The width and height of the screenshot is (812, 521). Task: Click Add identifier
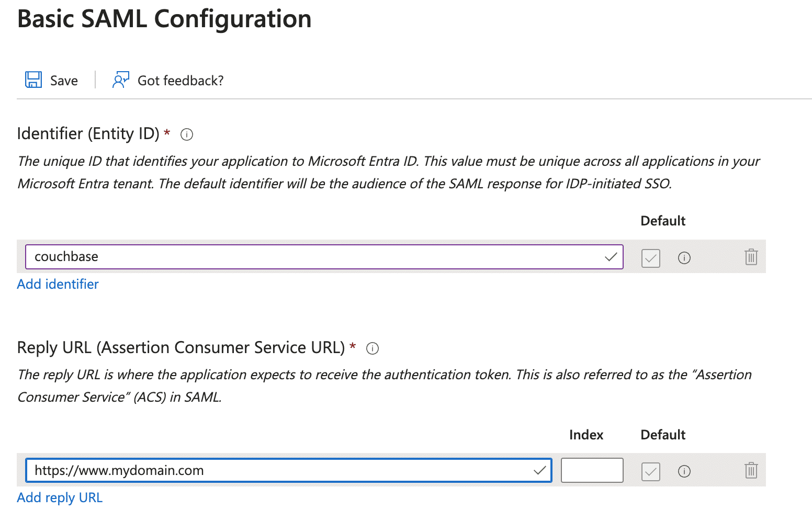click(58, 284)
